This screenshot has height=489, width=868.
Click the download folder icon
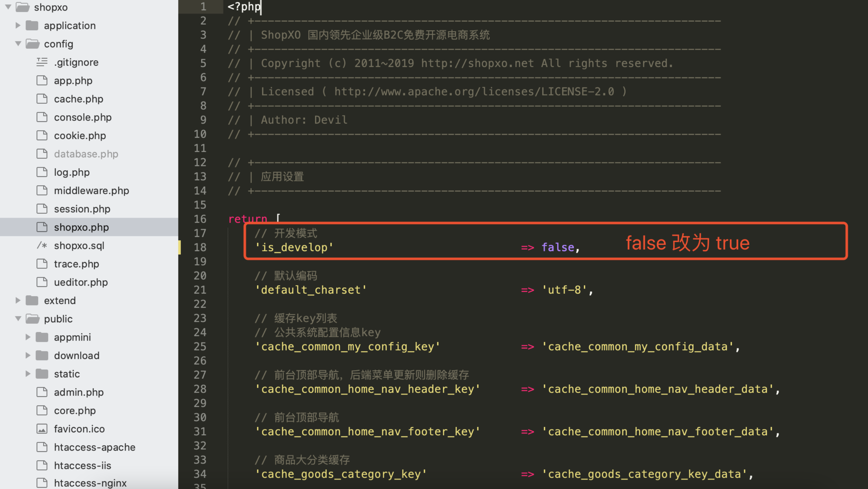click(x=42, y=355)
